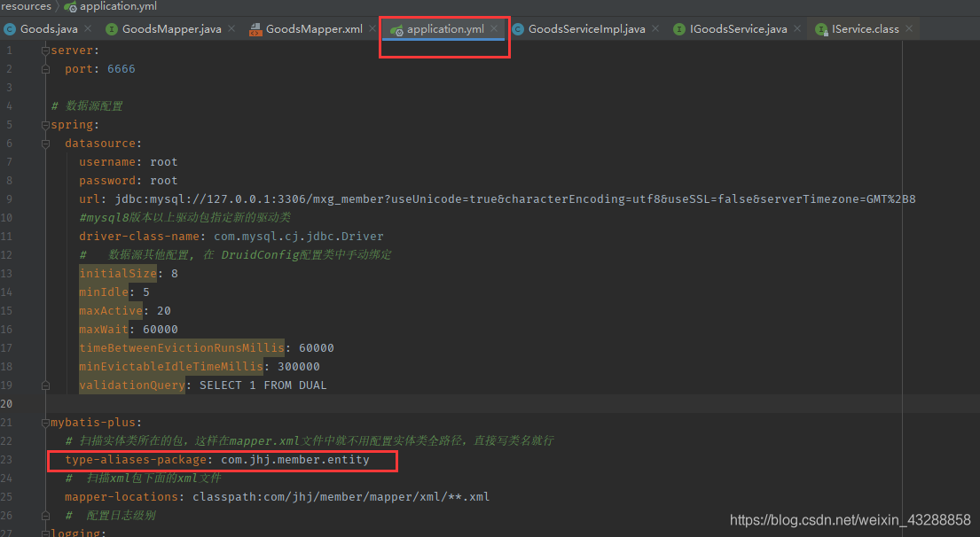The image size is (980, 537).
Task: Click the GoodsMapper.java interface icon
Action: 112,28
